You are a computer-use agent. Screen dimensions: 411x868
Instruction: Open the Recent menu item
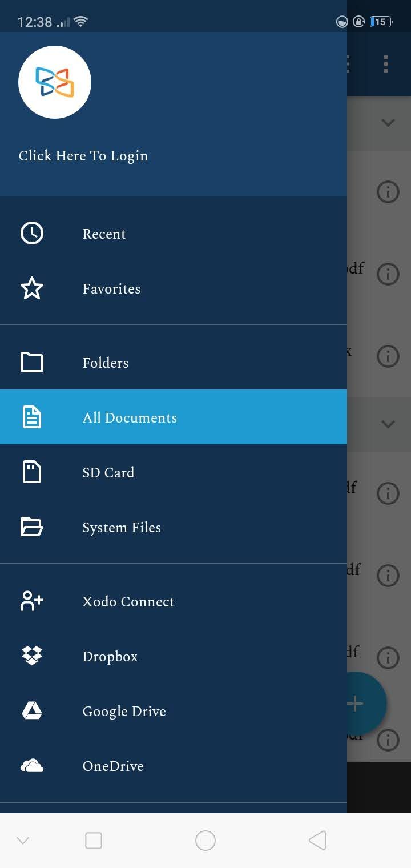point(174,234)
